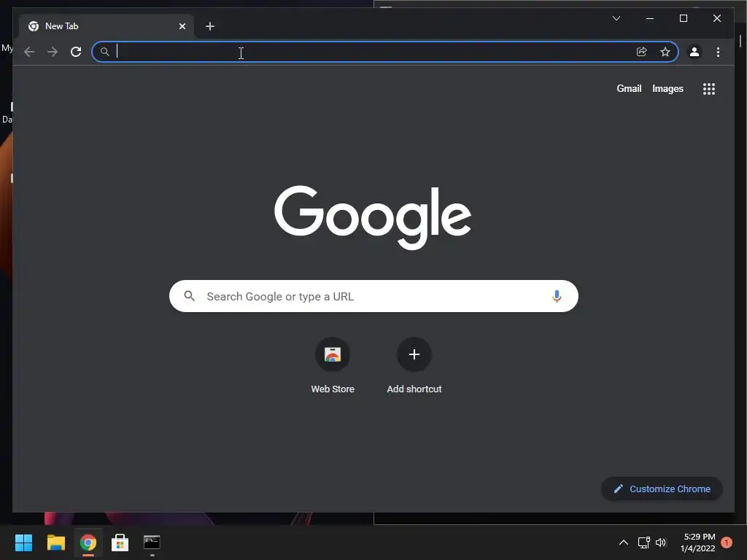Image resolution: width=747 pixels, height=560 pixels.
Task: Click the Google logo
Action: point(373,217)
